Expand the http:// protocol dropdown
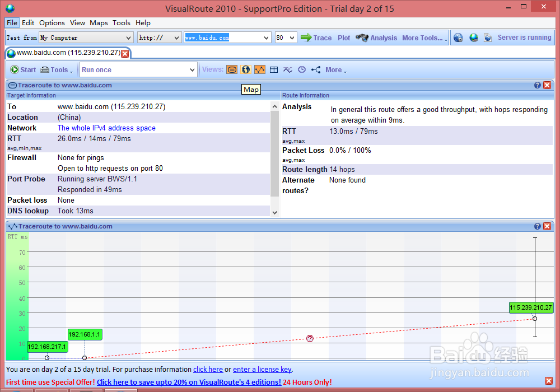Image resolution: width=560 pixels, height=392 pixels. pos(176,38)
